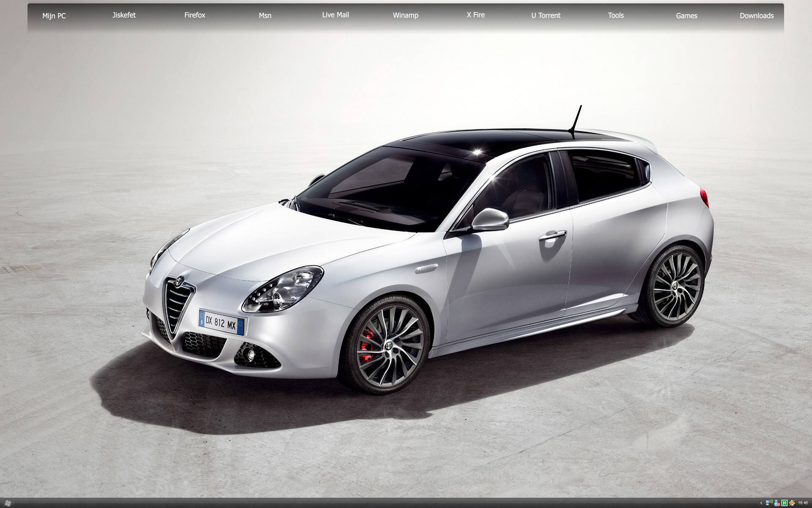
Task: Expand hidden tray icons with the arrow
Action: 761,503
